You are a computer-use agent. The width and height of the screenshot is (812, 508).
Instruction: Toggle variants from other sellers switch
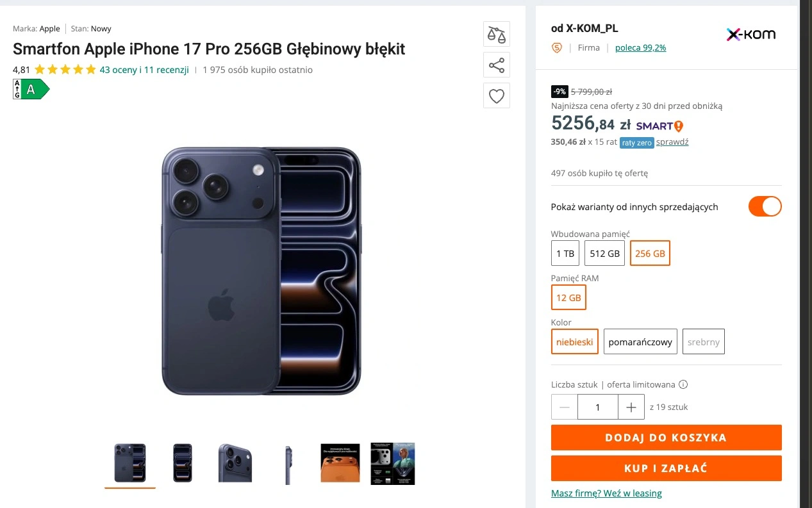click(765, 207)
